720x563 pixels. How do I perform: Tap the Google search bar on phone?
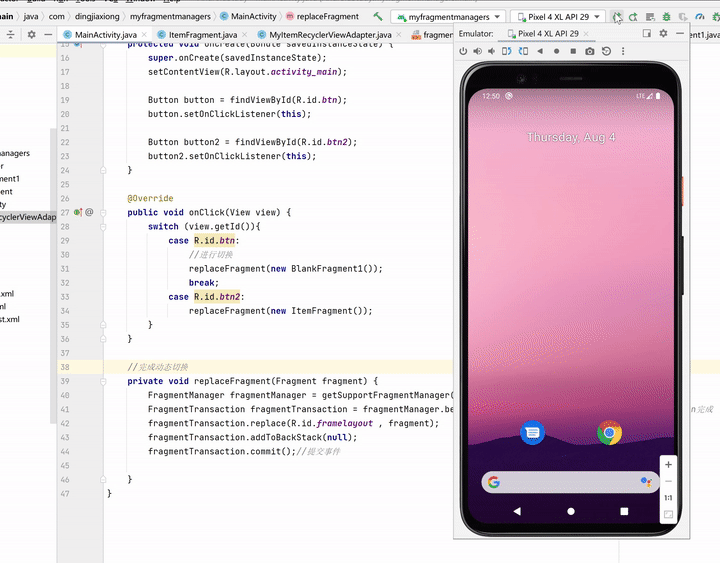pos(565,482)
